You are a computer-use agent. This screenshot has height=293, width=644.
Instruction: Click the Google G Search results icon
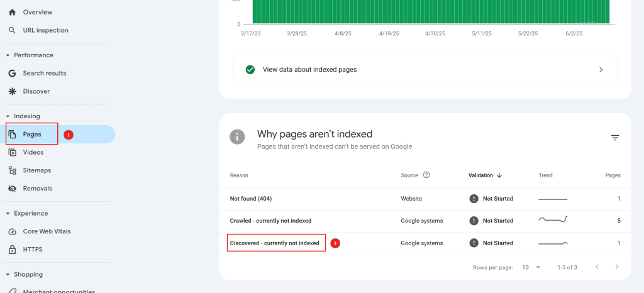coord(13,73)
